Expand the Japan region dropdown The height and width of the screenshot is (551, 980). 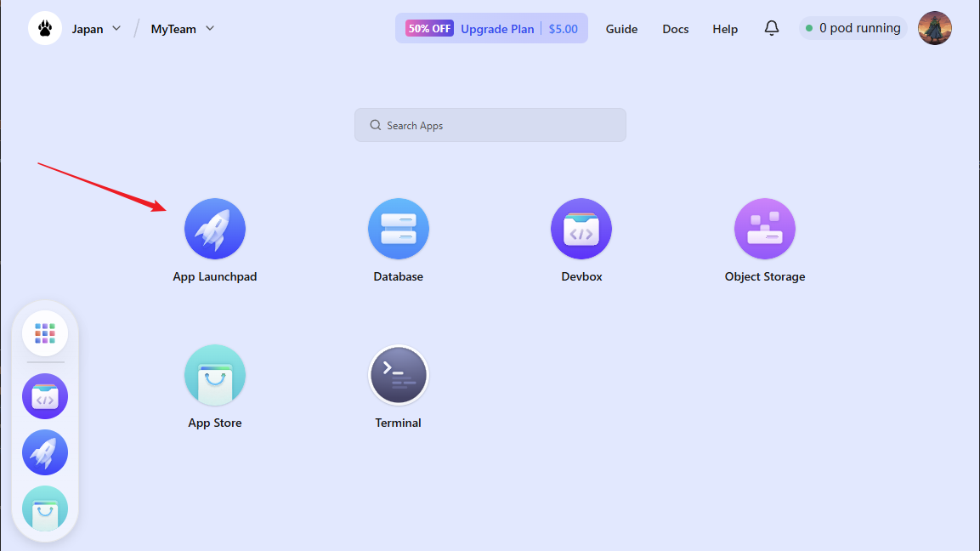click(x=96, y=29)
